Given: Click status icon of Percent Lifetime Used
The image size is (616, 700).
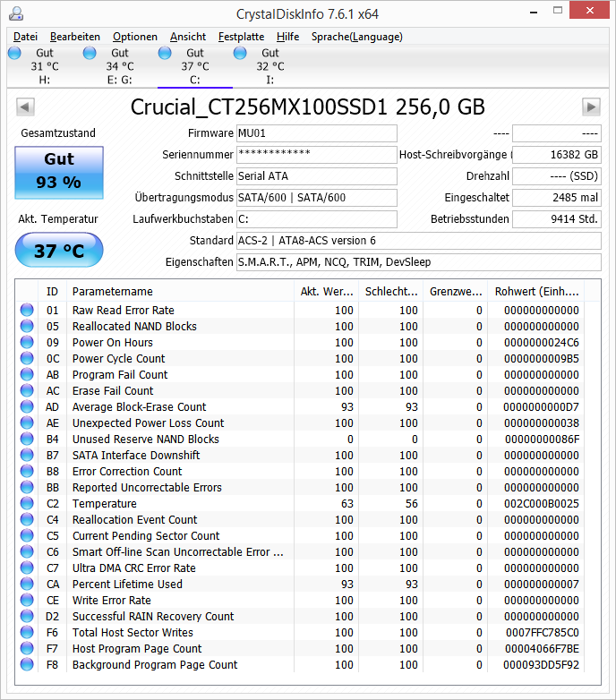Looking at the screenshot, I should (x=27, y=584).
